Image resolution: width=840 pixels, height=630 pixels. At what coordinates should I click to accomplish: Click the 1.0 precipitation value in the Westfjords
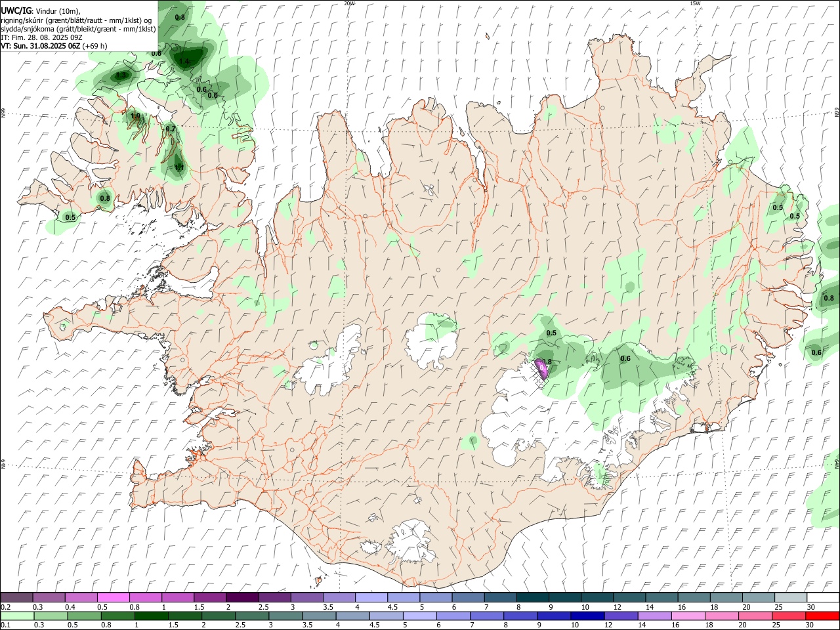coord(135,116)
